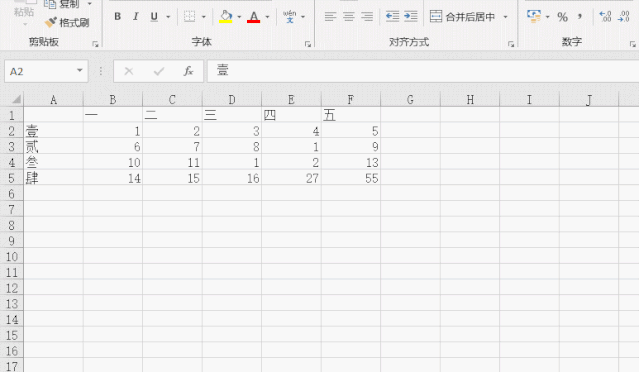639x372 pixels.
Task: Click the borders icon
Action: click(x=189, y=17)
